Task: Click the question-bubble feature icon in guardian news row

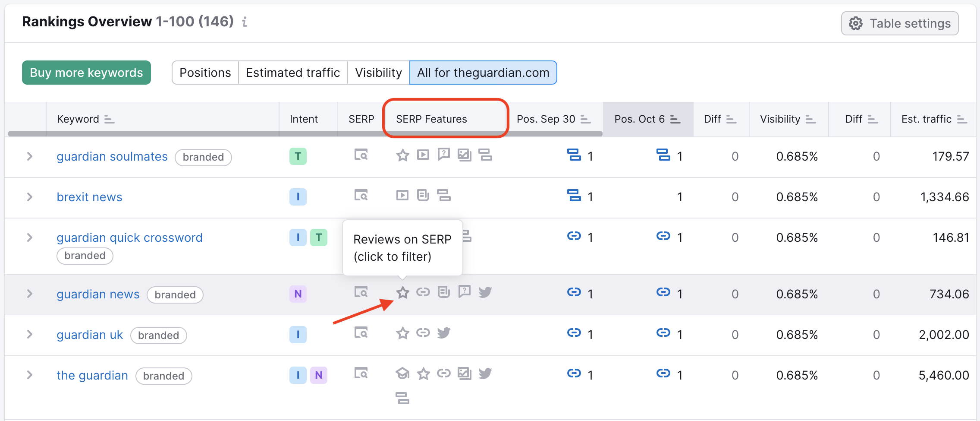Action: point(465,291)
